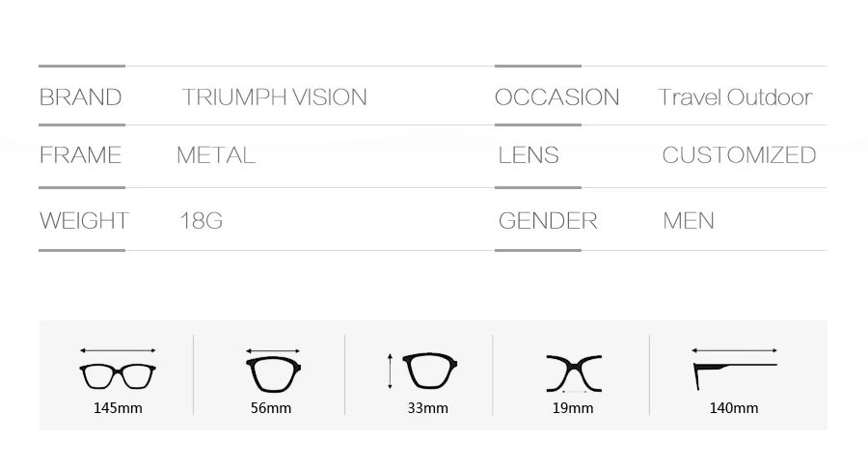Click the lens height glasses icon
Image resolution: width=868 pixels, height=470 pixels.
coord(430,371)
